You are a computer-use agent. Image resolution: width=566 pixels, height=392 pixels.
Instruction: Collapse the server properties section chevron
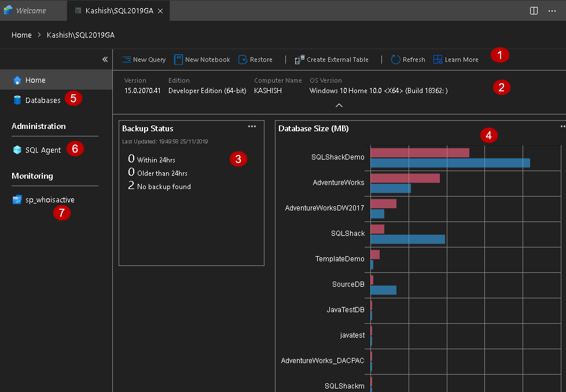point(339,105)
